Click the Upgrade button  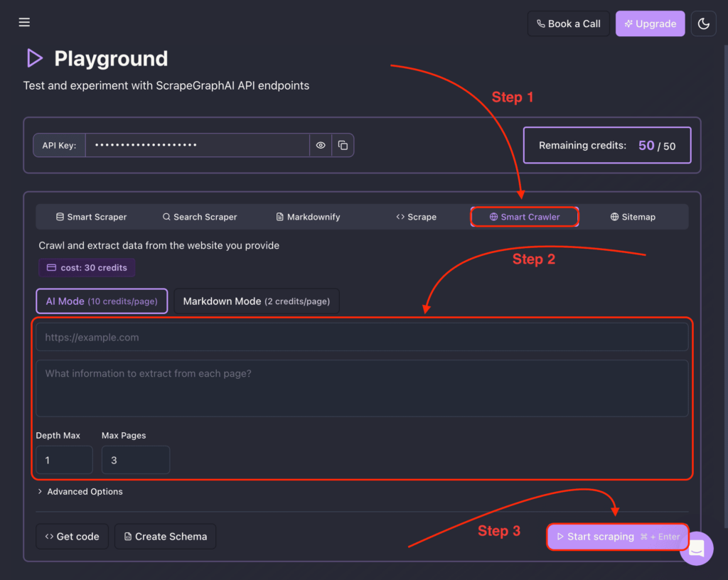point(650,23)
